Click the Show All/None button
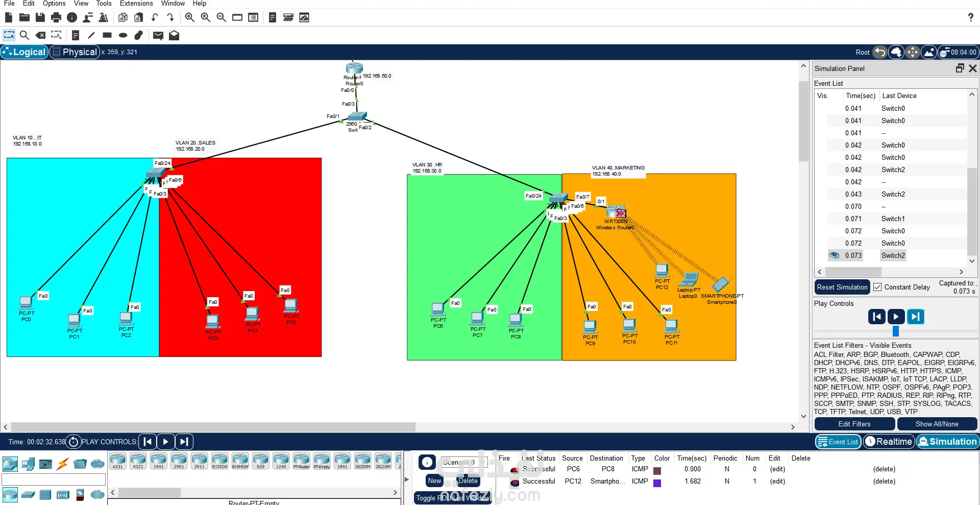Viewport: 980px width, 505px height. tap(937, 424)
